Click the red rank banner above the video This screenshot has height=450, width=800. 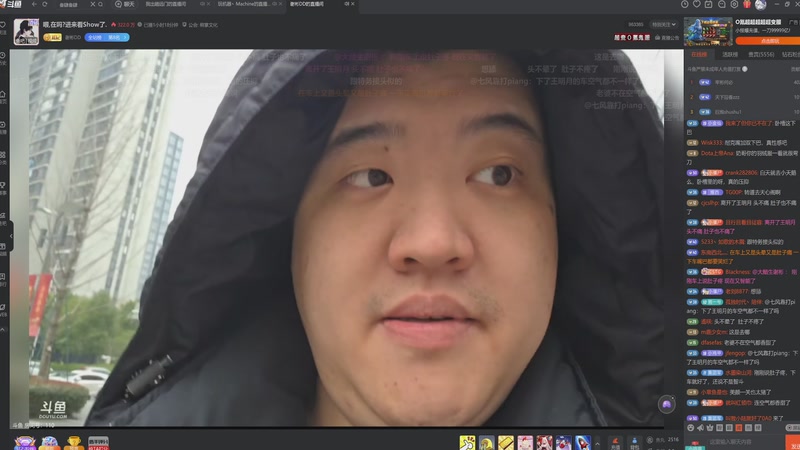632,38
